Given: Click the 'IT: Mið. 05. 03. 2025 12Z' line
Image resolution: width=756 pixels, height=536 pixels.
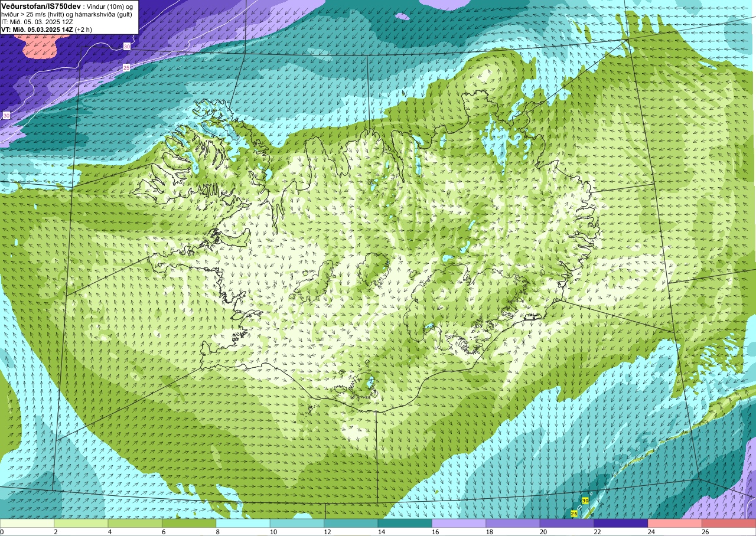Looking at the screenshot, I should (x=38, y=22).
